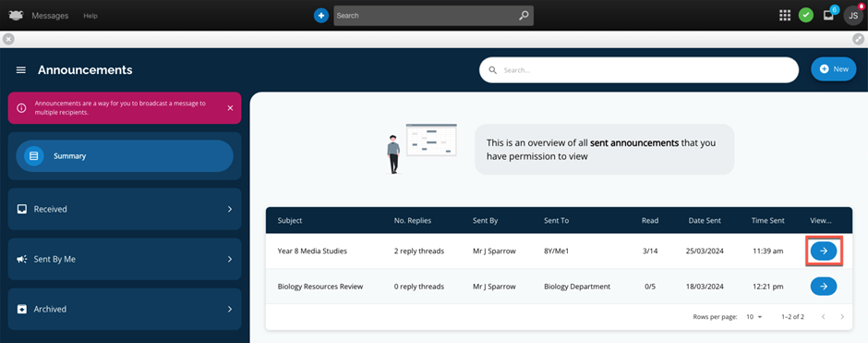View the Year 8 Media Studies announcement
Image resolution: width=868 pixels, height=343 pixels.
click(824, 251)
